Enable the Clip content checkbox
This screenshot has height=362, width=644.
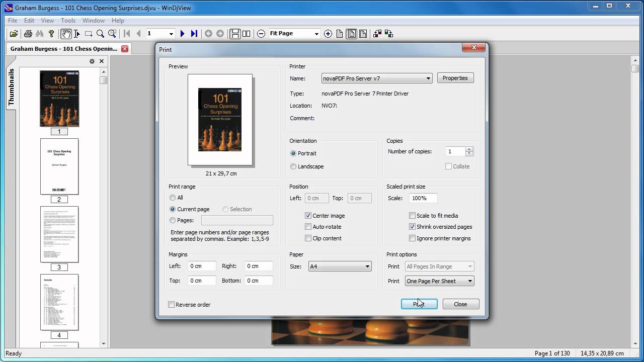pyautogui.click(x=308, y=238)
